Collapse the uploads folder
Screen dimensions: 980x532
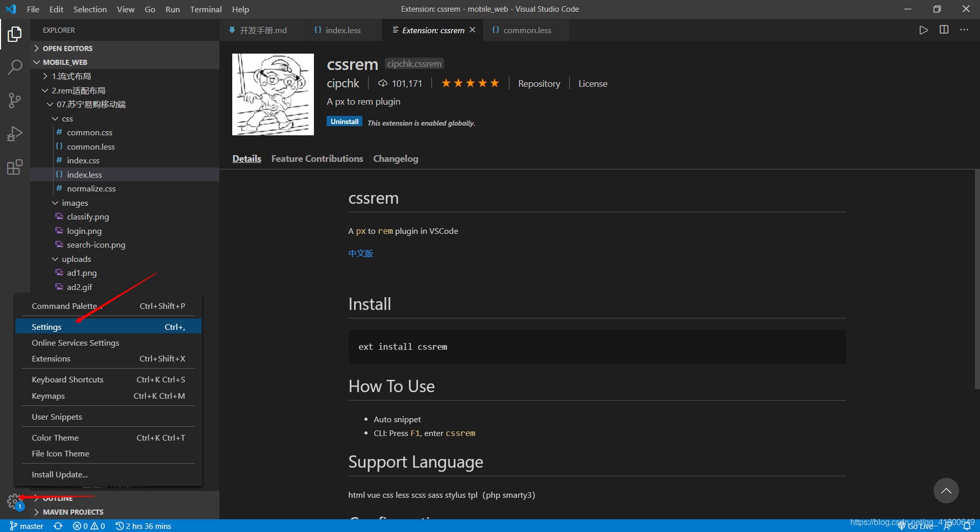point(125,259)
